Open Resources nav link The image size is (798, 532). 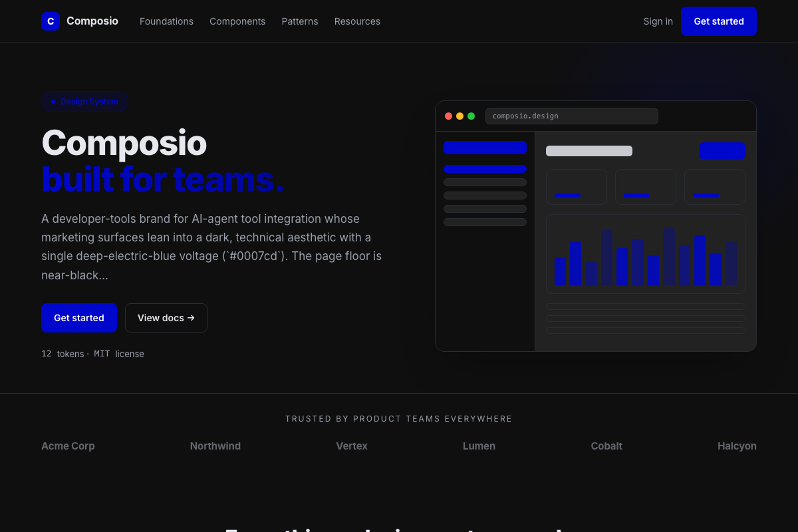357,21
